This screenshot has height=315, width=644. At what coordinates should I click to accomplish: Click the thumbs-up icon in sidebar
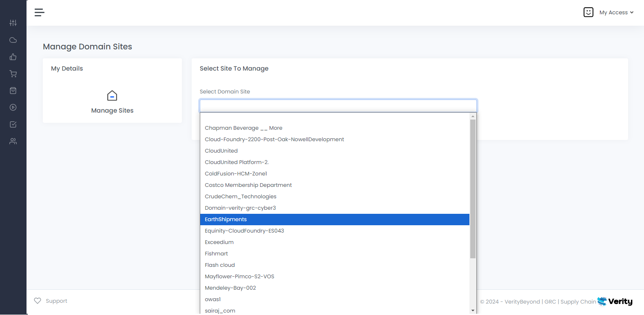(x=13, y=57)
